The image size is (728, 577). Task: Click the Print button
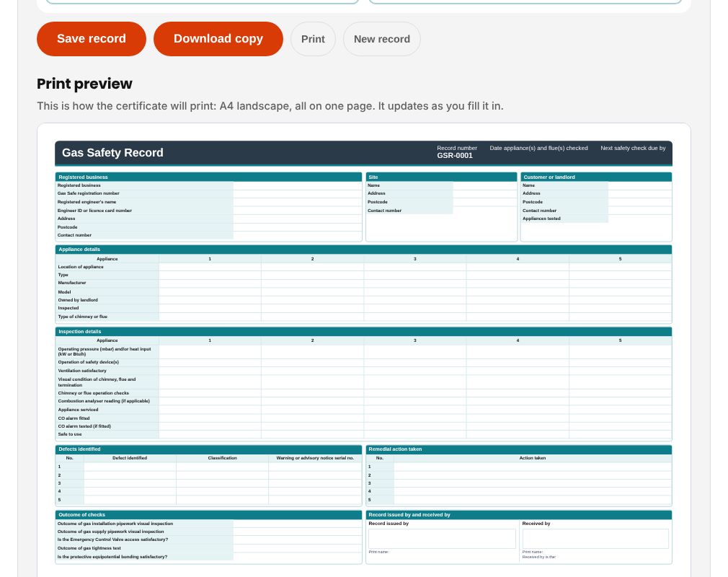pyautogui.click(x=313, y=39)
